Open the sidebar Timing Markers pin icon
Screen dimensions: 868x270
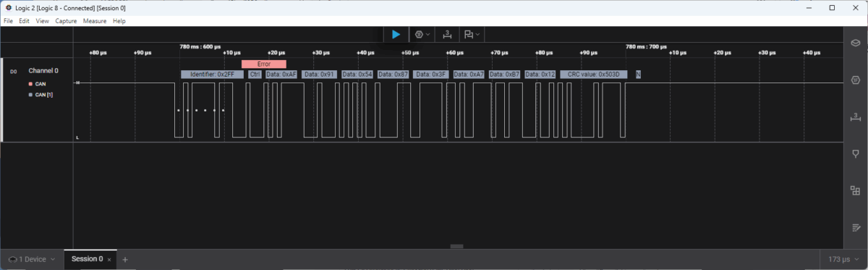click(855, 153)
